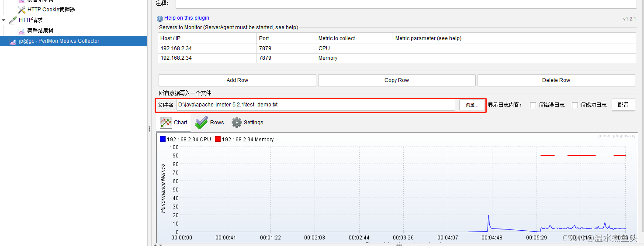The width and height of the screenshot is (644, 246).
Task: Click the Delete Row button
Action: [556, 80]
